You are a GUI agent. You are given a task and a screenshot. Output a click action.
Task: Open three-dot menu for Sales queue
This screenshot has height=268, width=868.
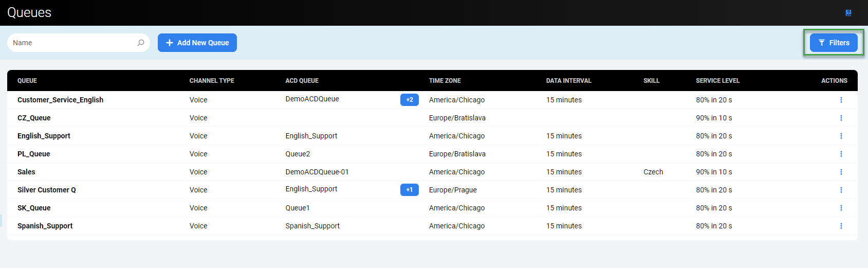pyautogui.click(x=841, y=172)
